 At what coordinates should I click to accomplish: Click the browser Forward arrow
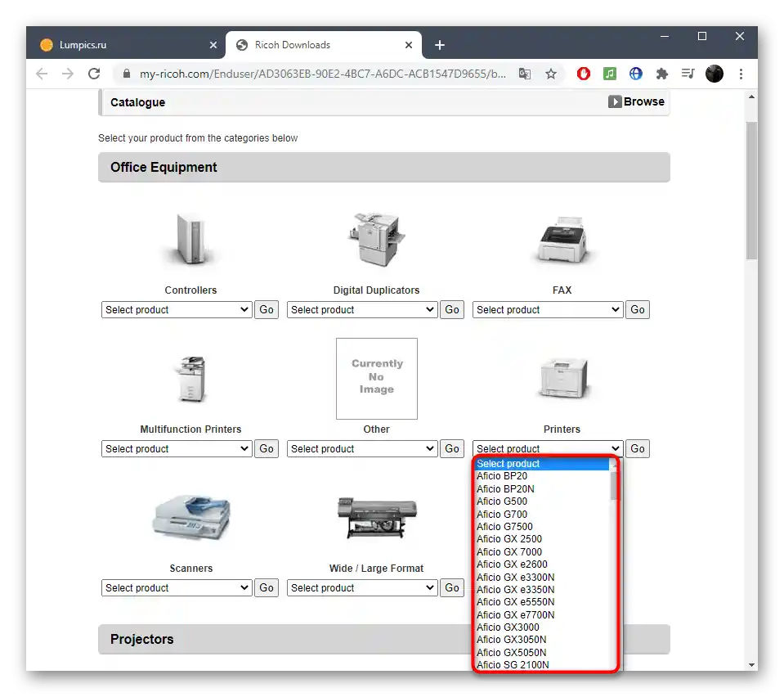[68, 74]
